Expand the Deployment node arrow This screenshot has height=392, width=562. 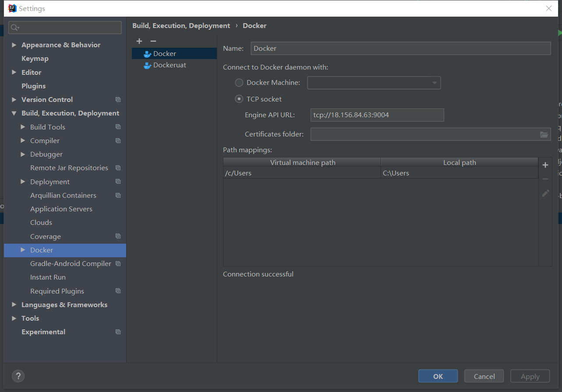(23, 182)
